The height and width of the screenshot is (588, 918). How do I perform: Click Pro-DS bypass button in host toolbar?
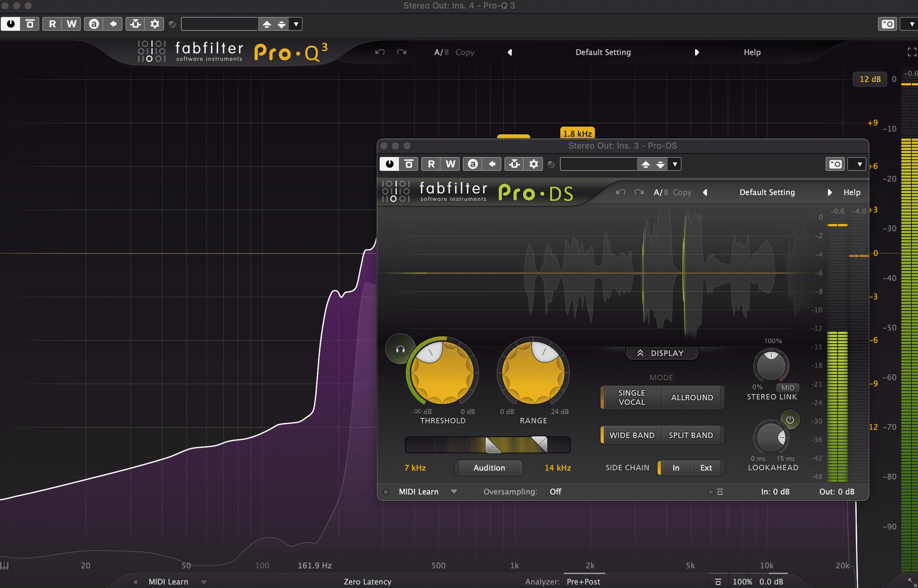pos(409,164)
